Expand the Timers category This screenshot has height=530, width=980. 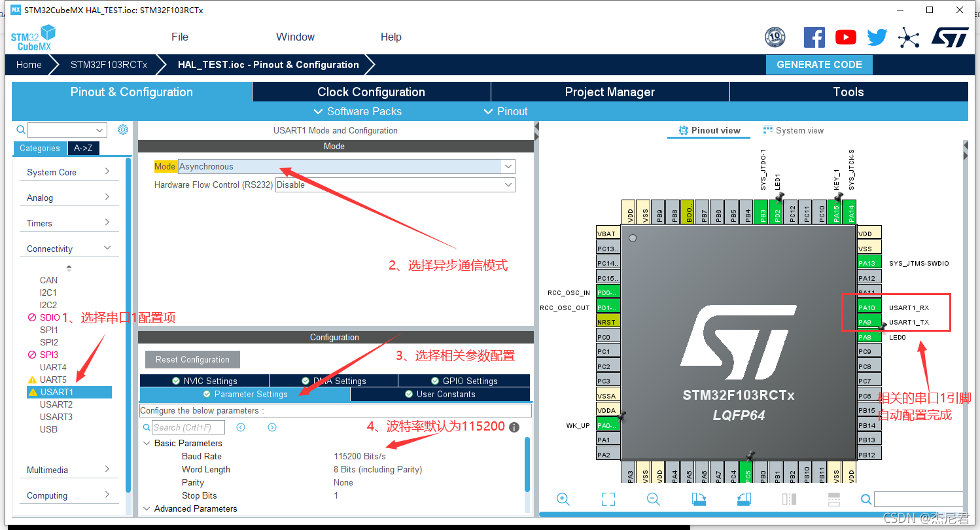[68, 223]
